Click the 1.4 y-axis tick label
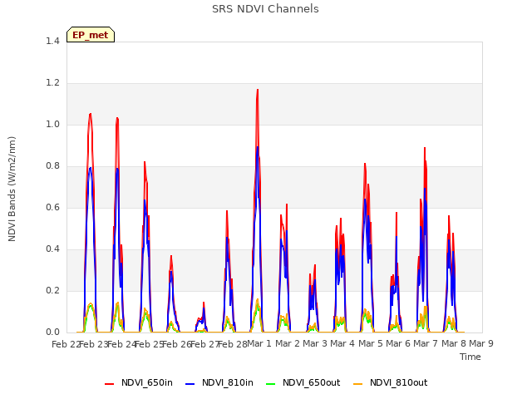Screen dimensions: 532x399 [52, 41]
